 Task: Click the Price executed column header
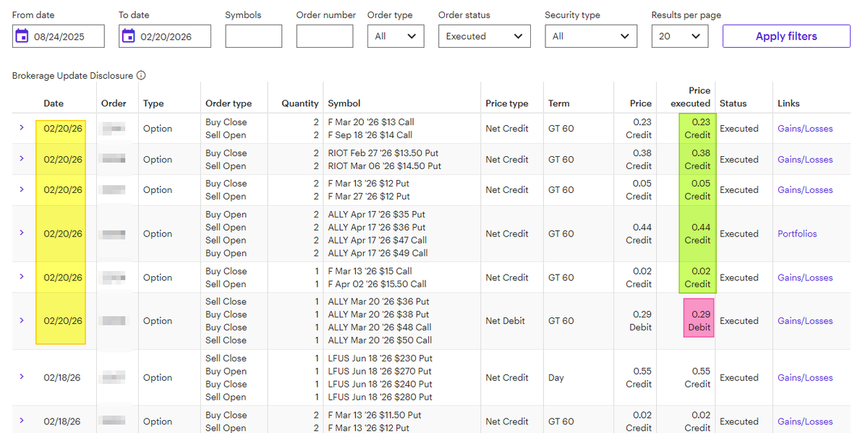click(691, 97)
